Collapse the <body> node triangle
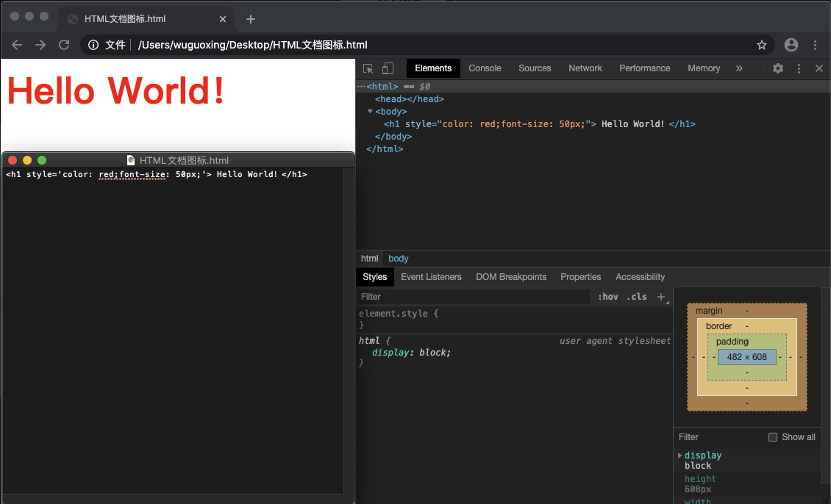 [x=370, y=111]
